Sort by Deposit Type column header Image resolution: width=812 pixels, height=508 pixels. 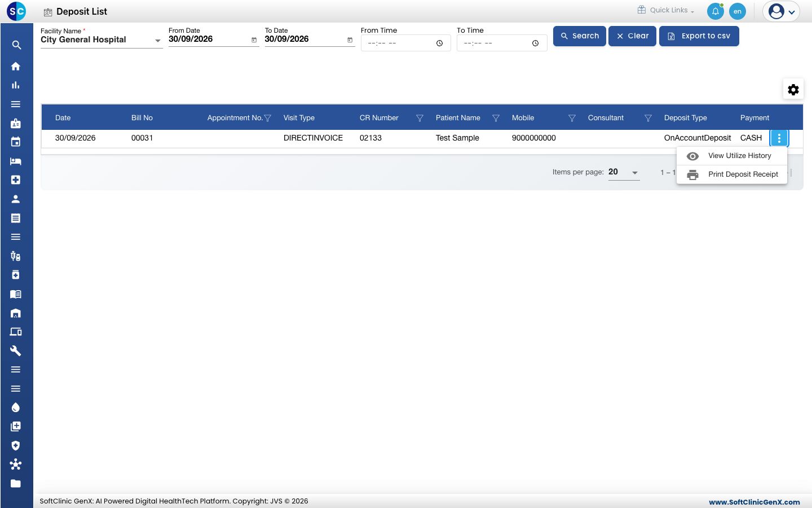click(686, 118)
